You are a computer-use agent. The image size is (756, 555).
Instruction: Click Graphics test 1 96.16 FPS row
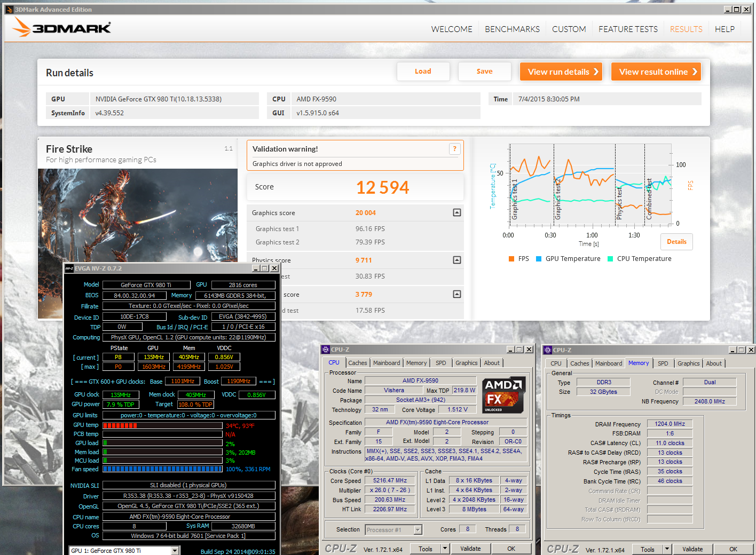tap(355, 229)
